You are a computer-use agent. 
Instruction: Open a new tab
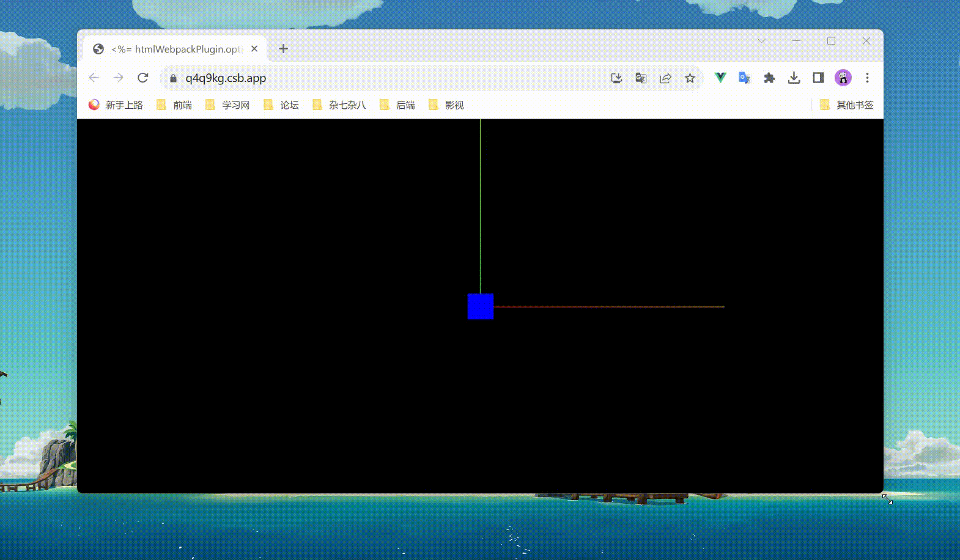[x=283, y=49]
